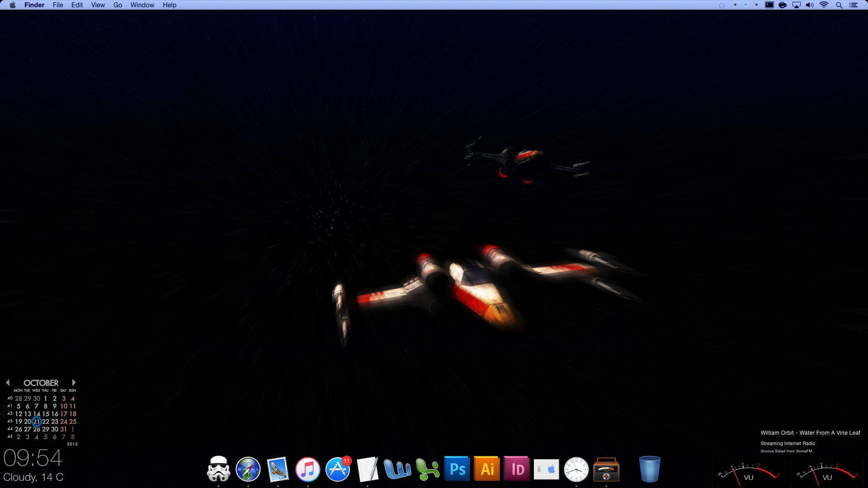Open Notification Center

pyautogui.click(x=854, y=5)
